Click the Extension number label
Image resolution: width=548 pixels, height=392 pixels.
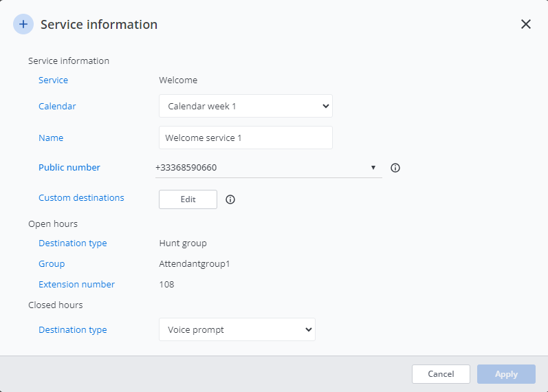tap(76, 285)
